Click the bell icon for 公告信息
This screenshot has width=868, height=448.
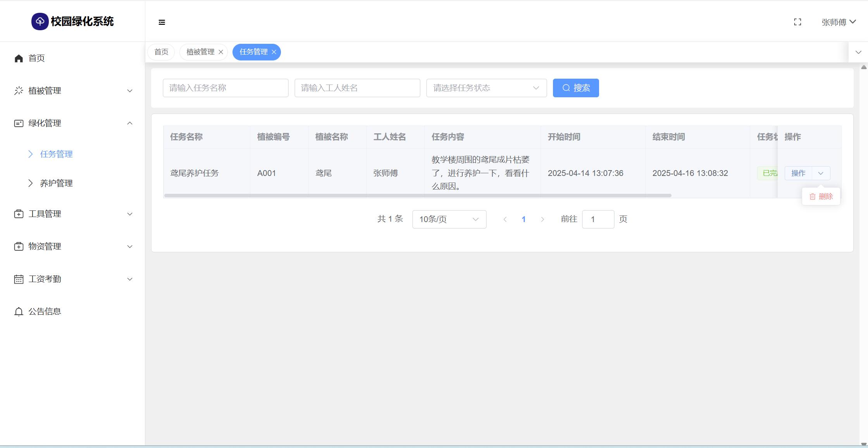19,312
